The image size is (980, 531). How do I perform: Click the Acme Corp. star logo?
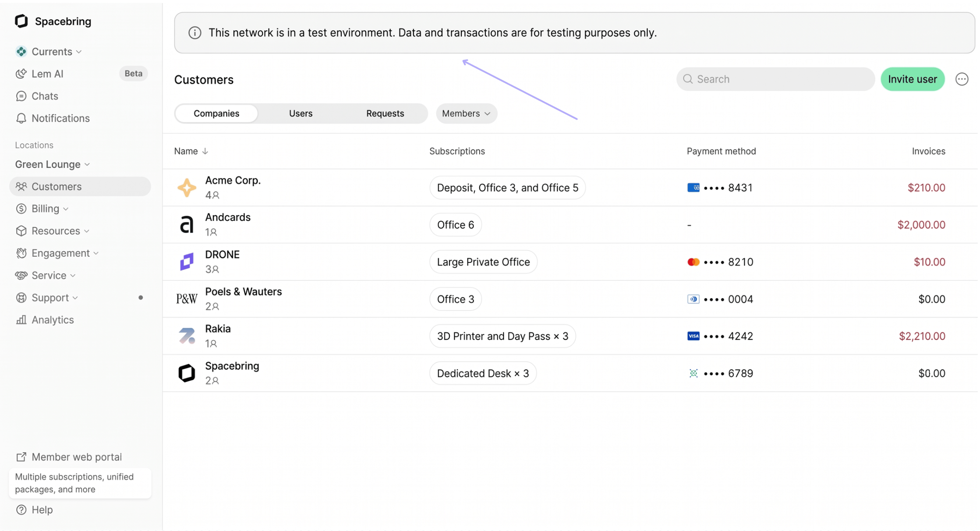tap(187, 188)
